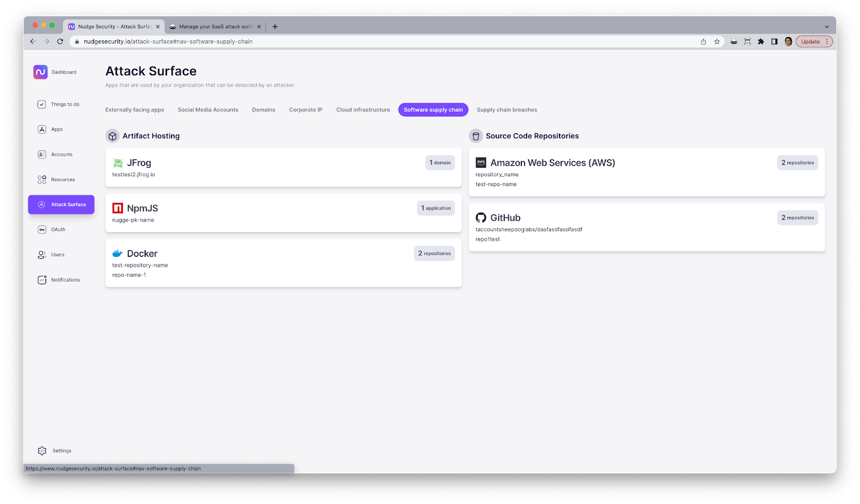Image resolution: width=860 pixels, height=504 pixels.
Task: Select the Domains tab
Action: coord(263,110)
